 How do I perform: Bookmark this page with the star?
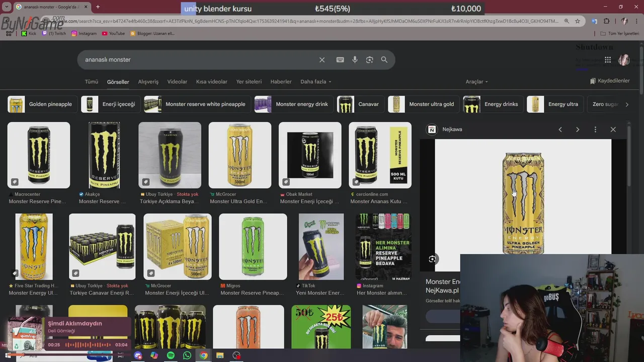[x=578, y=21]
